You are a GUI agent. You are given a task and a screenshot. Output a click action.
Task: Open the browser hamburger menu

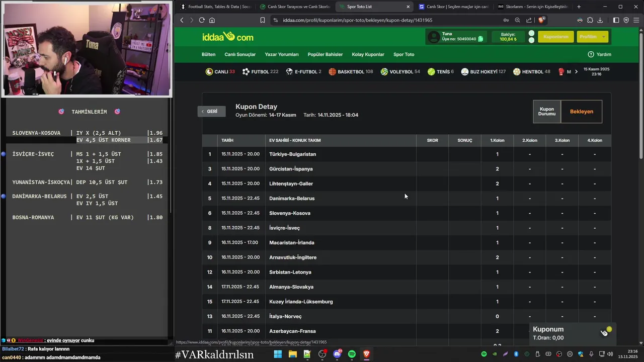(636, 20)
